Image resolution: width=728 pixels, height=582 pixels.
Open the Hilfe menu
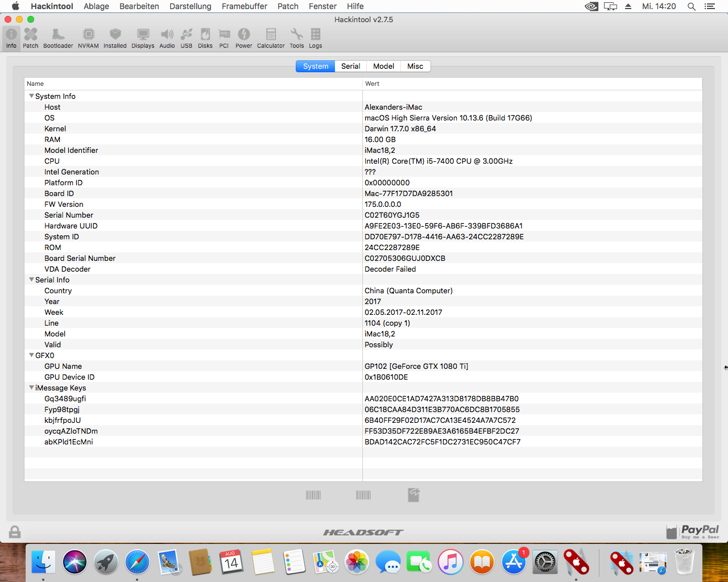(355, 6)
